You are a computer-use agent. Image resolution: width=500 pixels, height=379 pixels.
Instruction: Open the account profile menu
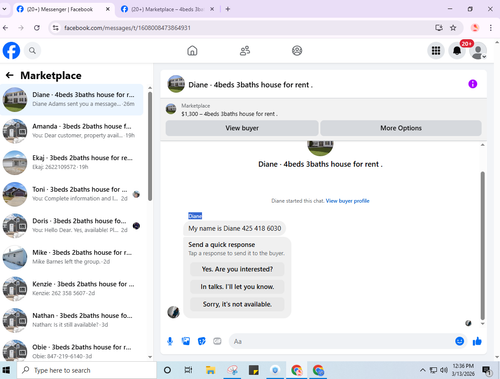point(478,51)
